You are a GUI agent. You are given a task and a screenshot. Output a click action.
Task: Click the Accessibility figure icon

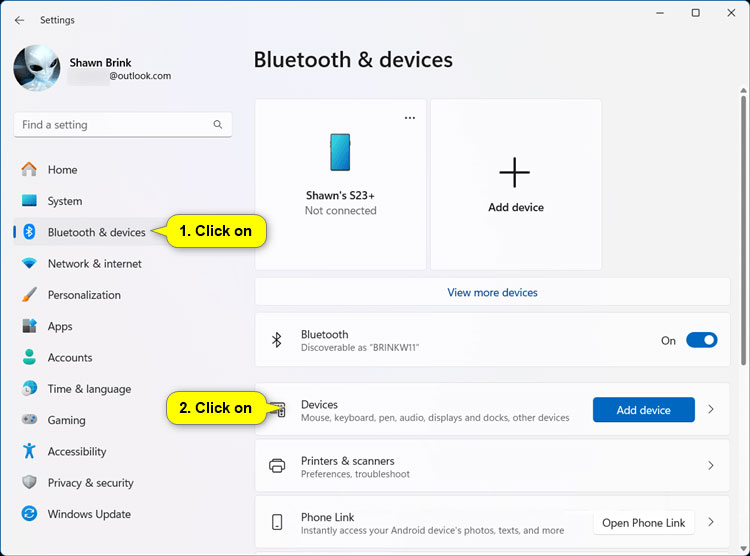[x=29, y=451]
